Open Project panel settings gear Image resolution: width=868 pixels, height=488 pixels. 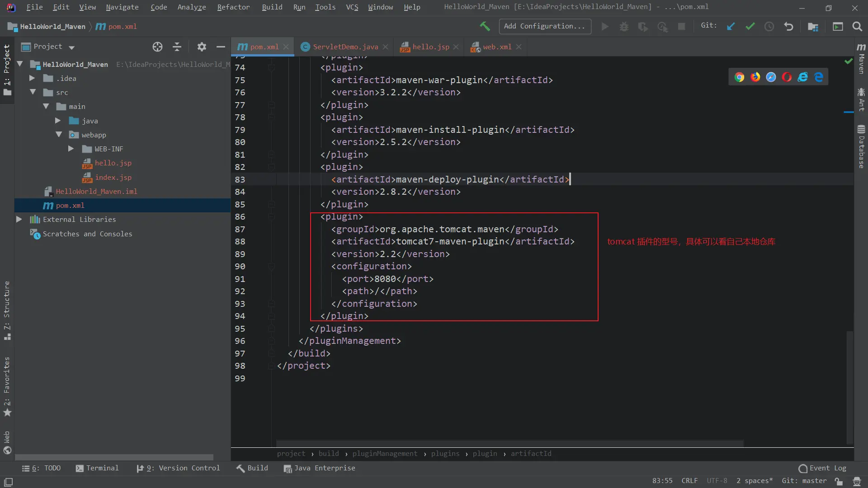coord(202,47)
